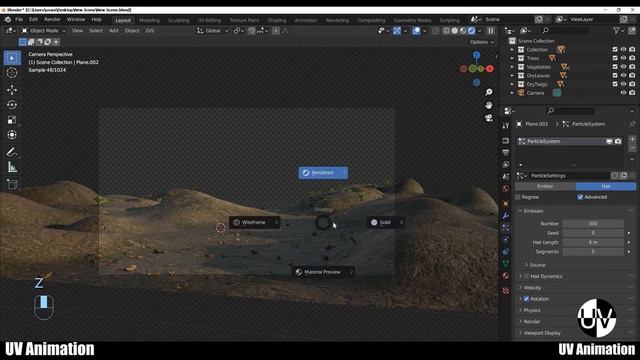Switch to Geometry Nodes workspace tab
640x360 pixels.
(412, 20)
